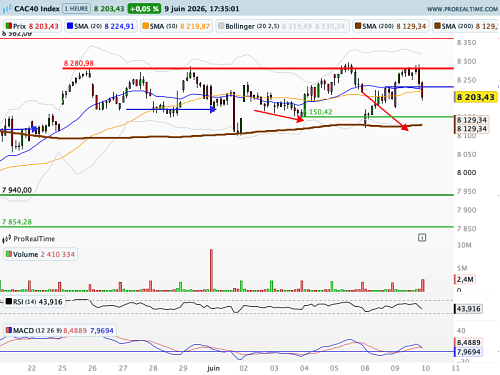
Task: Select the SMA (50) 8 219,87 legend
Action: coord(176,26)
